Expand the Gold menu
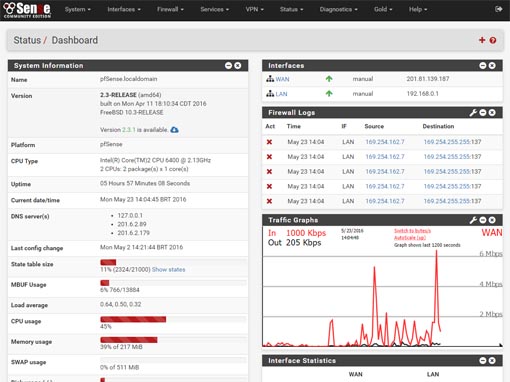Viewport: 510px width, 382px height. pos(383,10)
